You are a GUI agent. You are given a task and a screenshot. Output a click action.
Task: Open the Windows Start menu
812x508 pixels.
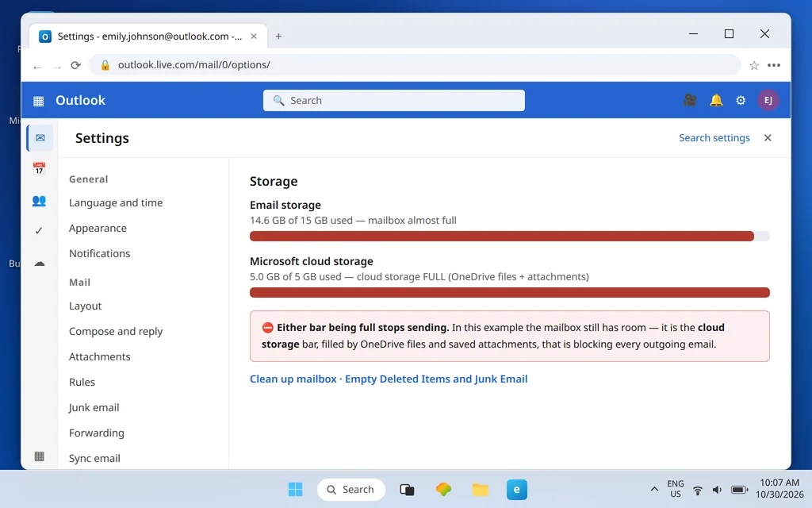click(295, 489)
